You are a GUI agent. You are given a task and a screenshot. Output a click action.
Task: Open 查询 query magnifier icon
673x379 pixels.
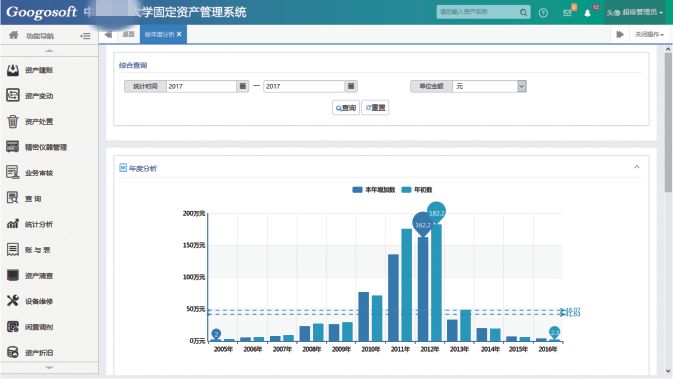click(x=13, y=198)
